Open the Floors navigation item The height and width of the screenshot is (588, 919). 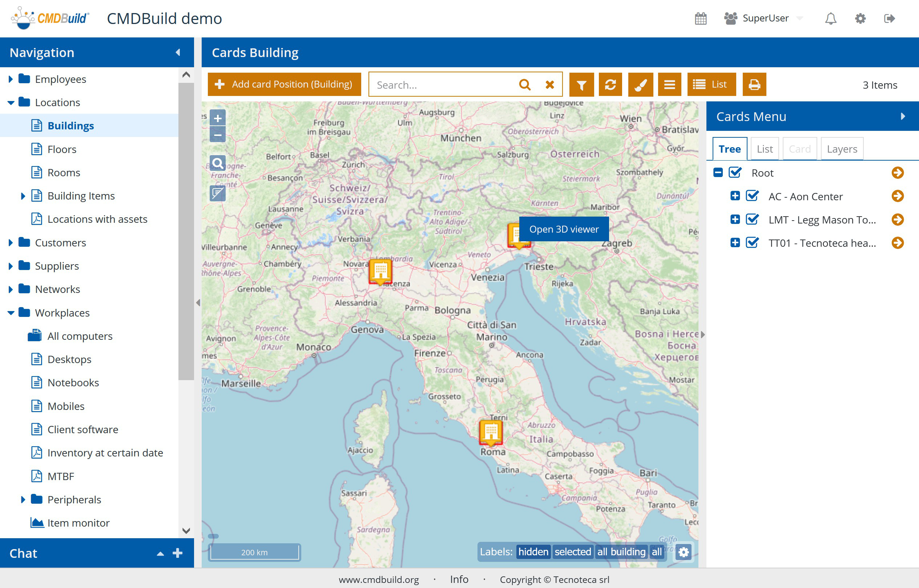point(62,149)
